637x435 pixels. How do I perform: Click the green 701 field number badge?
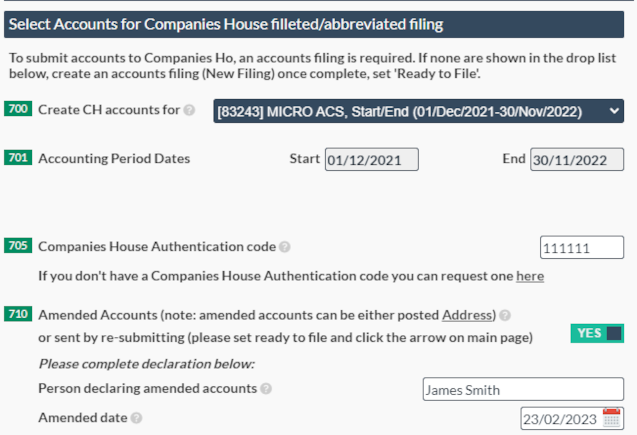tap(18, 158)
